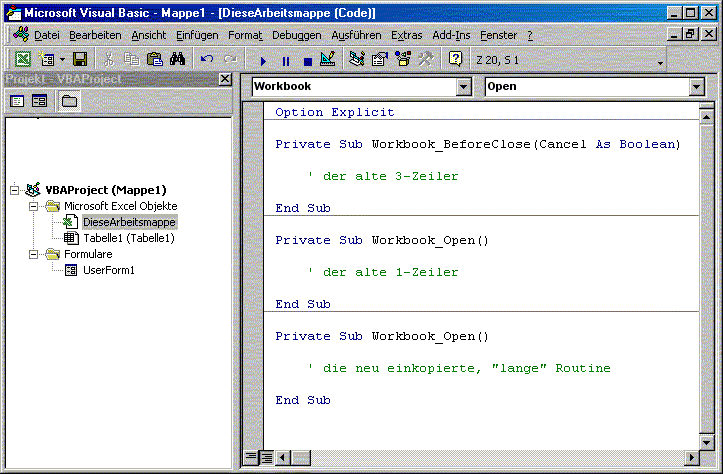Save the project with diskette icon
723x474 pixels.
click(x=80, y=59)
